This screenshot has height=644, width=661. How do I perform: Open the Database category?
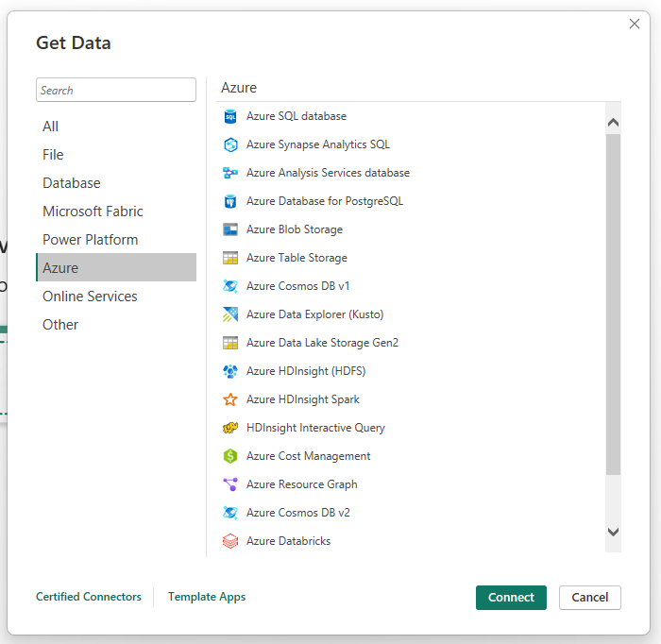pos(116,183)
